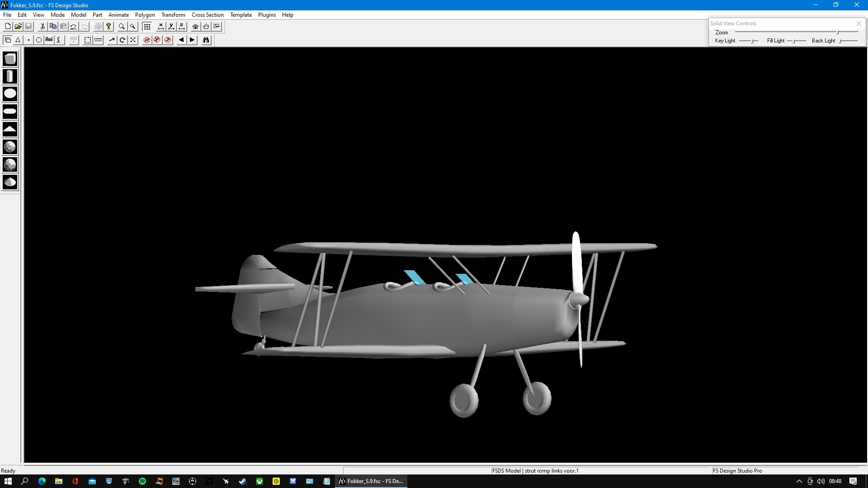Zoom out with the small magnifier icon
This screenshot has width=868, height=488.
coord(132,27)
